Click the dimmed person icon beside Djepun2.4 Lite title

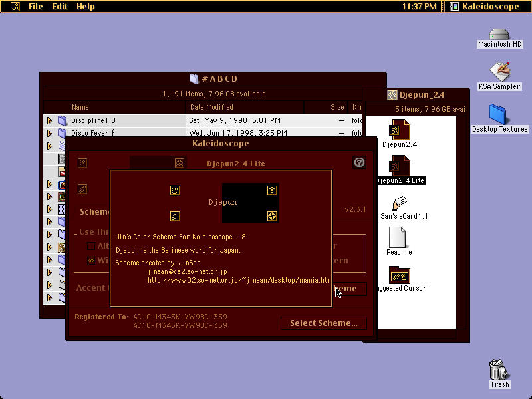click(x=180, y=163)
